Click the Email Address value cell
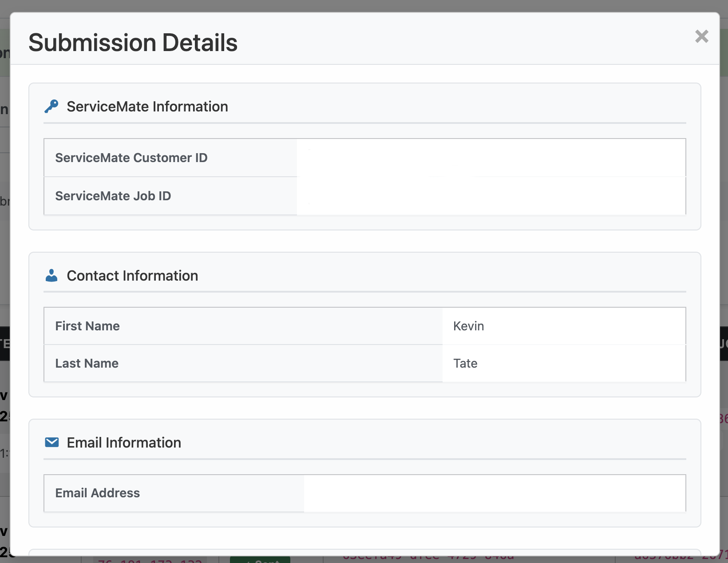 click(x=495, y=493)
